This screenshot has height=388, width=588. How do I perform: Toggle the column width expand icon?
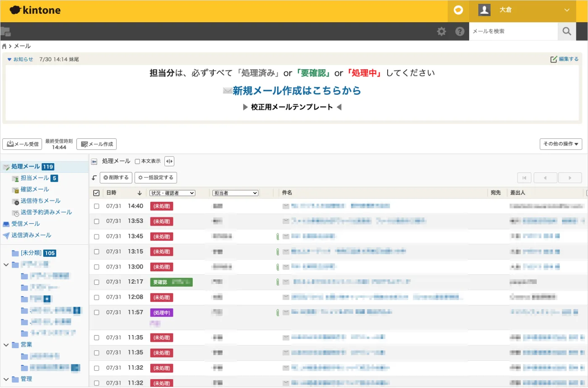coord(169,161)
